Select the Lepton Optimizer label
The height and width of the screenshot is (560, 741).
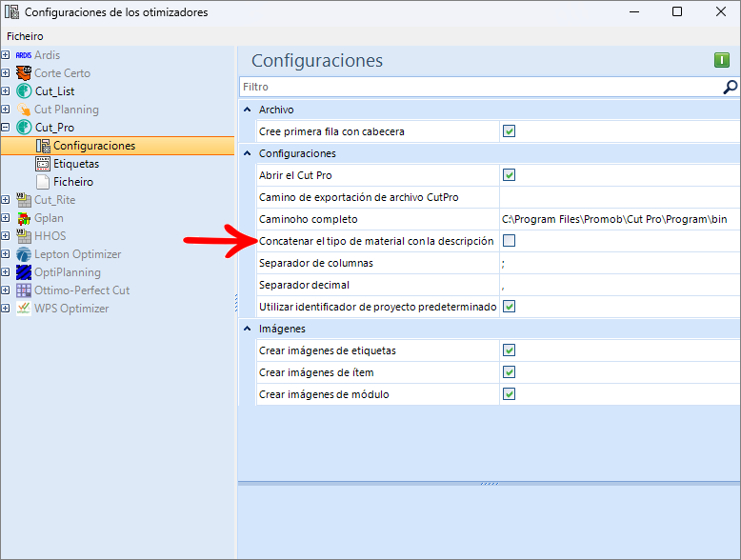pyautogui.click(x=77, y=254)
